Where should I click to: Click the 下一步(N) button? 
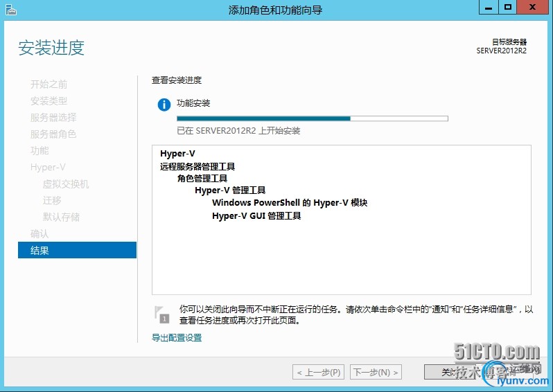(x=376, y=372)
